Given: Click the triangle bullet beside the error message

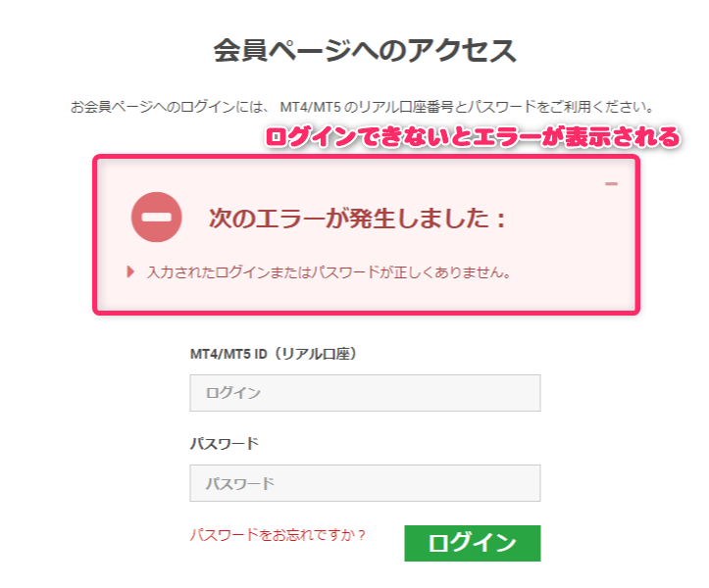Looking at the screenshot, I should coord(130,272).
